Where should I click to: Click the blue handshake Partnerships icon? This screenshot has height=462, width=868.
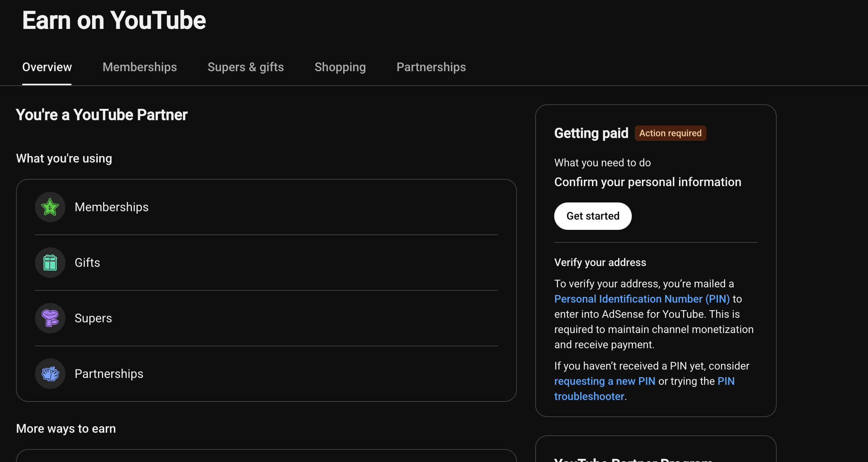(x=50, y=374)
